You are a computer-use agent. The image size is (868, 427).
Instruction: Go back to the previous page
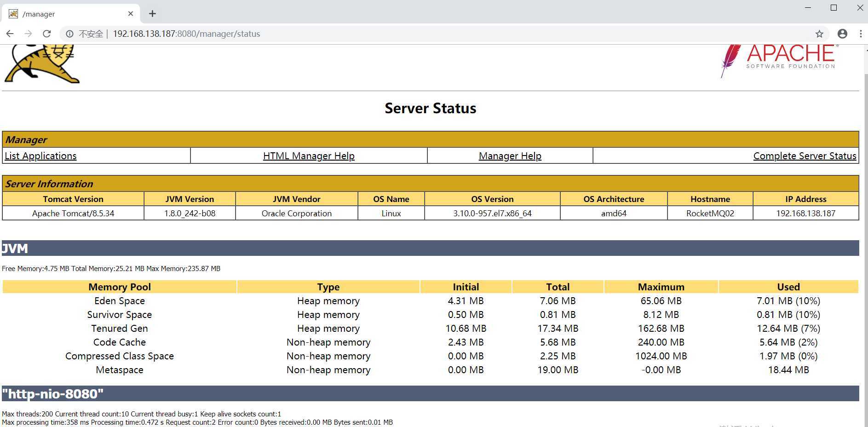click(x=10, y=34)
